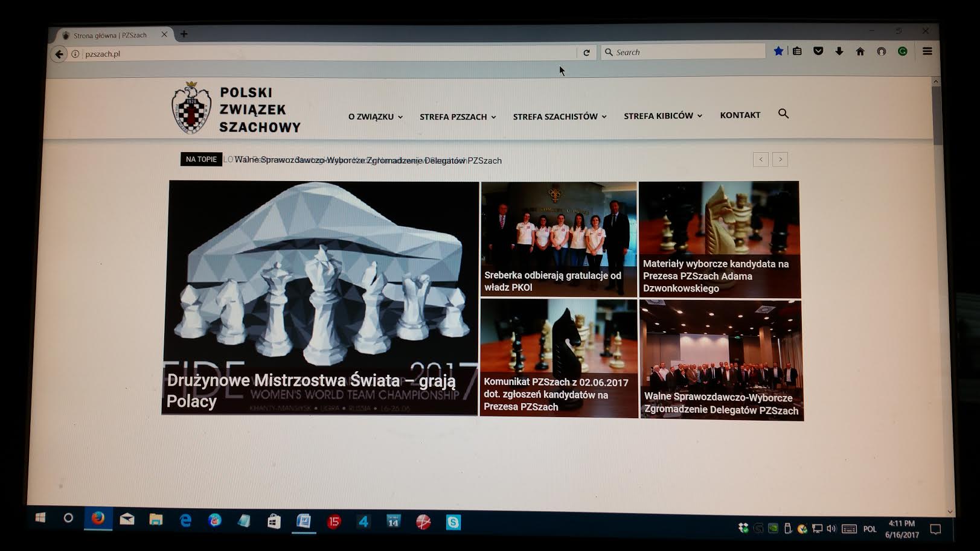This screenshot has width=980, height=551.
Task: Open Sreberka odbierają gratulacje od władz PKOl
Action: click(559, 239)
